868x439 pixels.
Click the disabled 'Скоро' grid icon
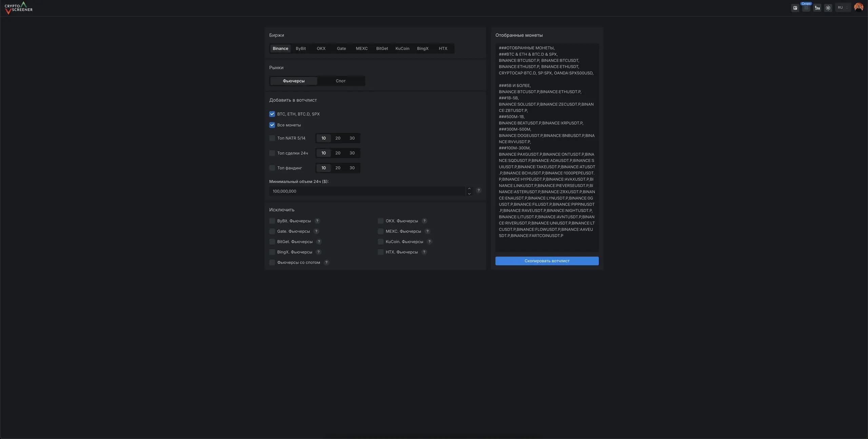point(806,8)
